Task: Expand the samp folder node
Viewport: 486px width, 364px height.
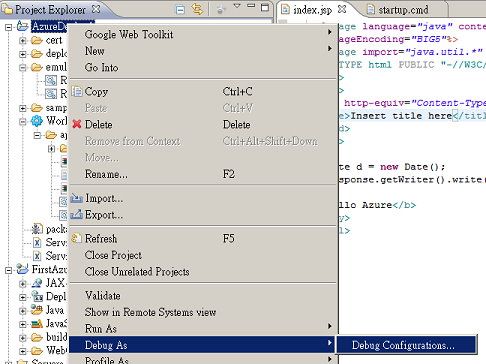Action: point(23,108)
